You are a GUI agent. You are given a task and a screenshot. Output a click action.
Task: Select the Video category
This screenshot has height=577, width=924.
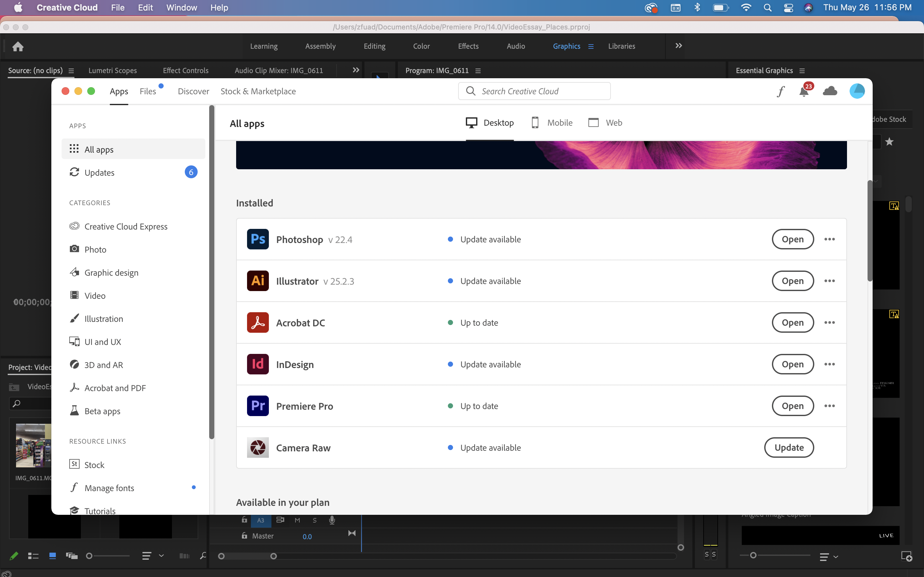[x=95, y=296]
